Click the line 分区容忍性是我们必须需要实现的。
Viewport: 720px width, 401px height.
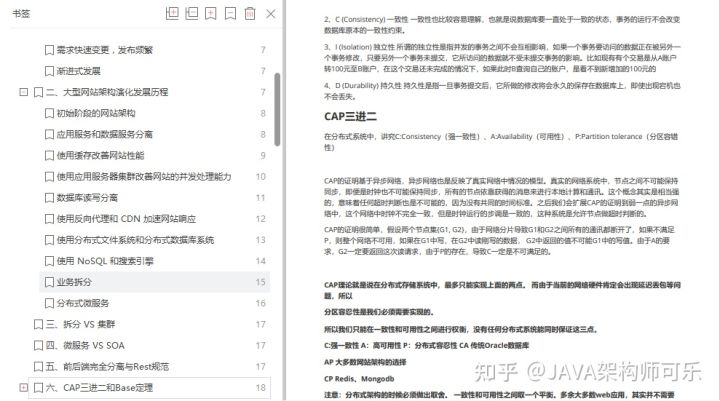[x=379, y=312]
